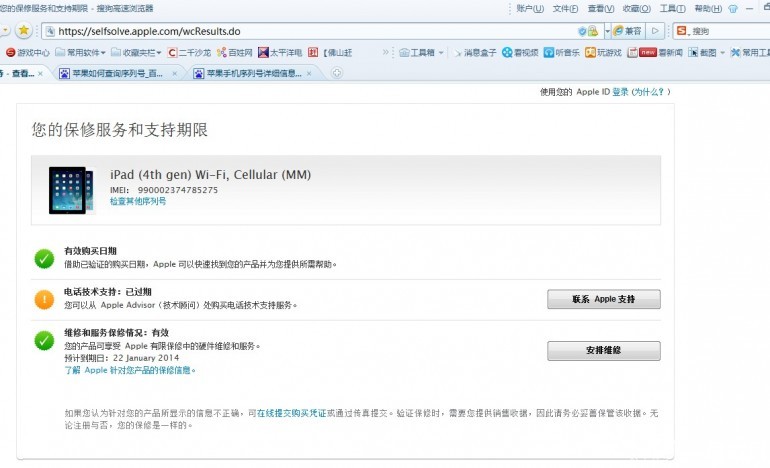Open 游戏中心 bookmark
This screenshot has width=770, height=468.
coord(28,52)
